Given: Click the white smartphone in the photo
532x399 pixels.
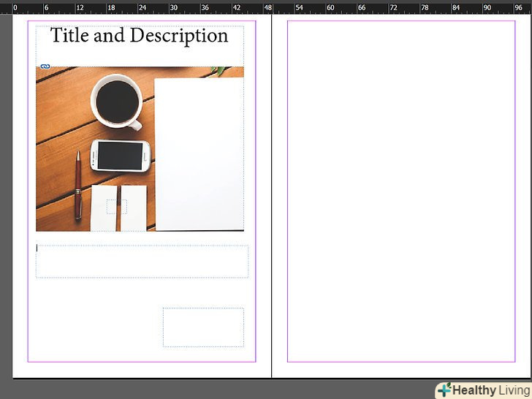Looking at the screenshot, I should point(121,156).
